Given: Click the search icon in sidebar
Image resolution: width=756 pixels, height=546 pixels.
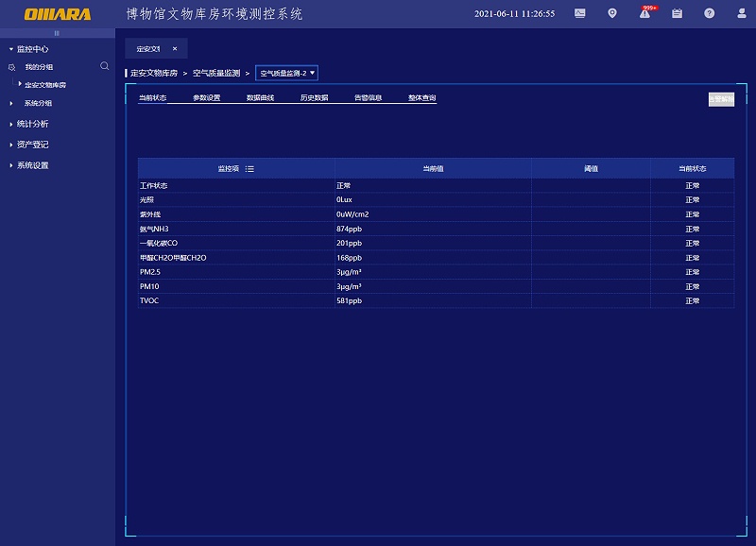Looking at the screenshot, I should [105, 66].
